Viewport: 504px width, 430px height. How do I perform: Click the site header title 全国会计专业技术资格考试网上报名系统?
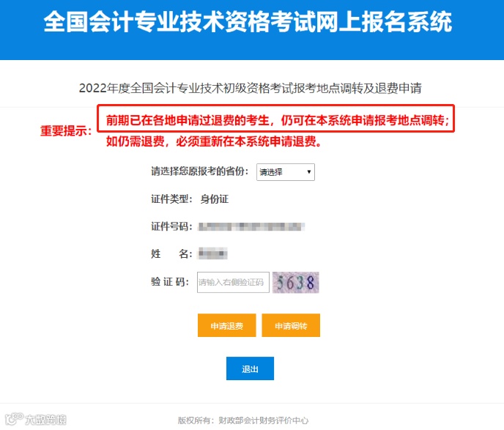pos(248,22)
